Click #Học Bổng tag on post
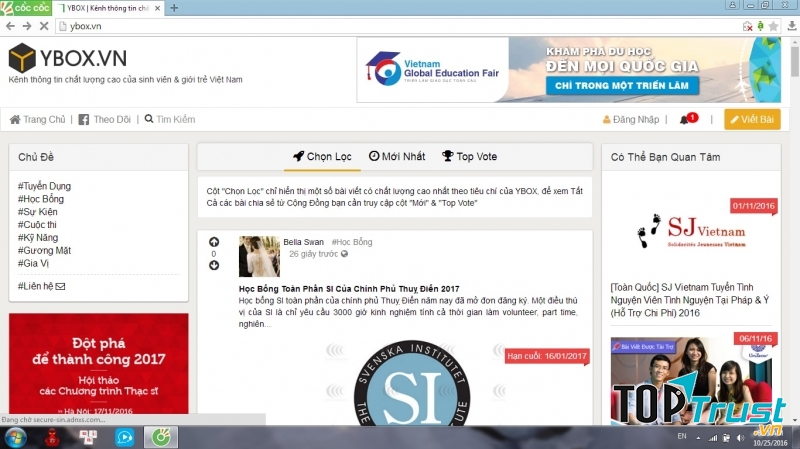The width and height of the screenshot is (800, 449). (352, 242)
